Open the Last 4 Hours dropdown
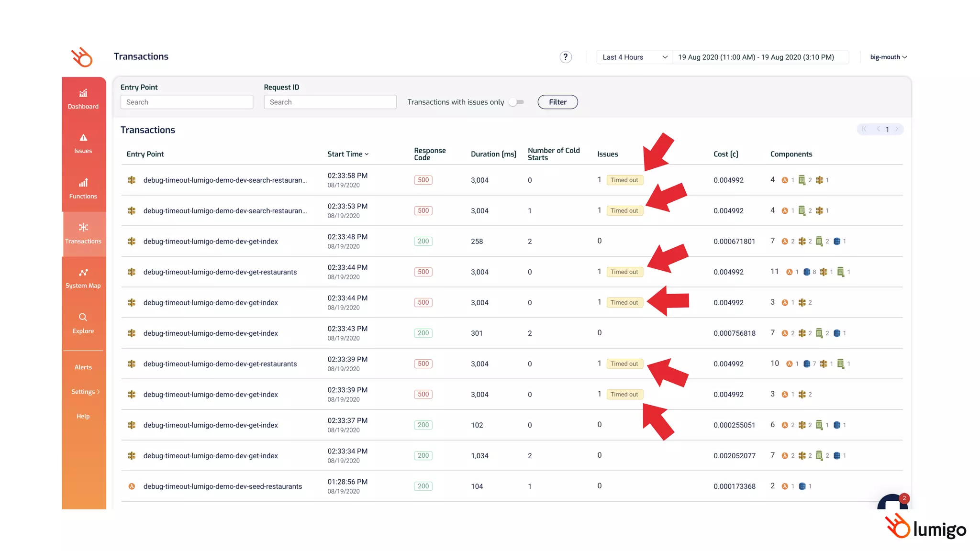Screen dimensions: 980x551 click(x=634, y=57)
